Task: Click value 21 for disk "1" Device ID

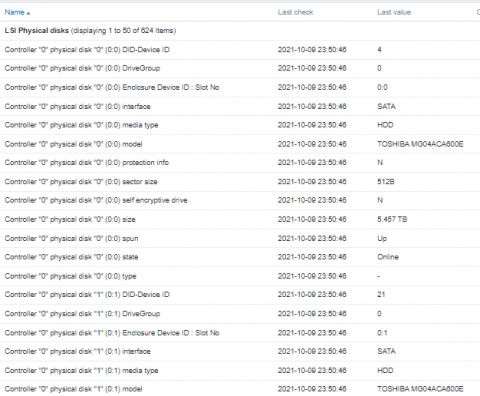Action: pyautogui.click(x=381, y=294)
